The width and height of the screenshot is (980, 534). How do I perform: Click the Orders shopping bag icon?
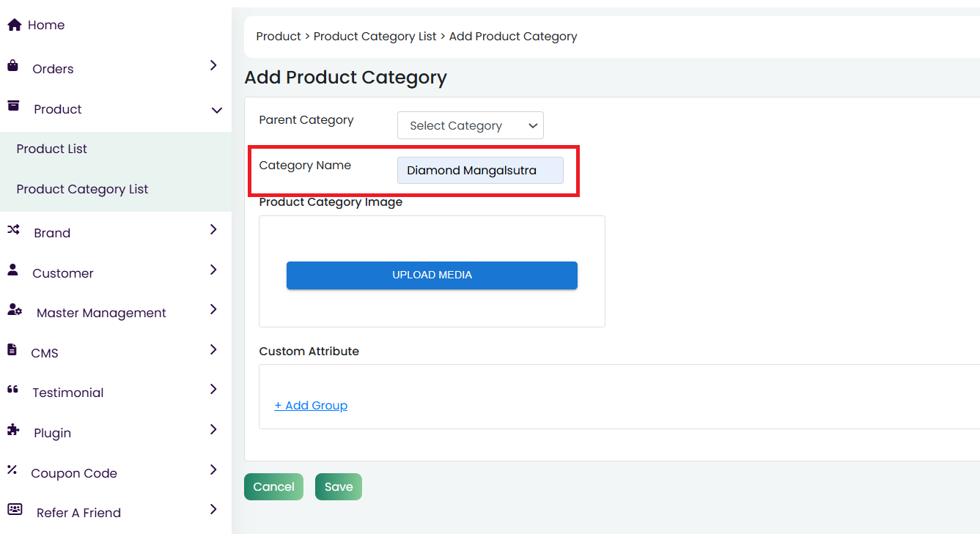point(12,66)
